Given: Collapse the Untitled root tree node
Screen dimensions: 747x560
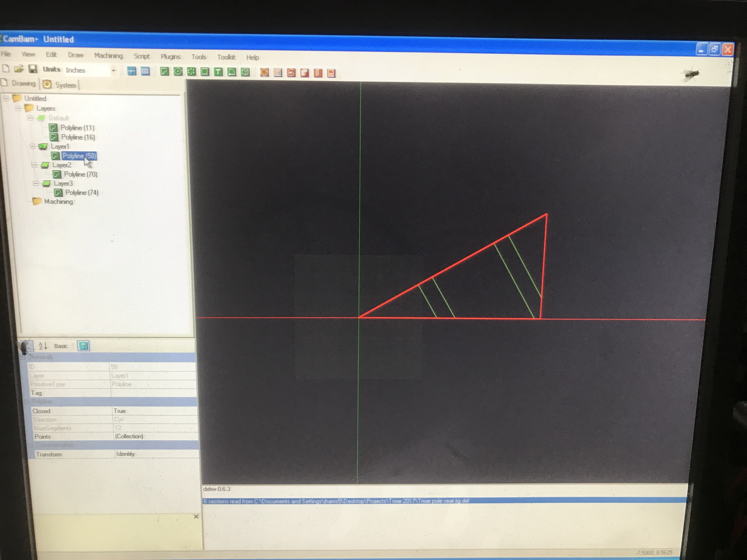Looking at the screenshot, I should tap(6, 98).
